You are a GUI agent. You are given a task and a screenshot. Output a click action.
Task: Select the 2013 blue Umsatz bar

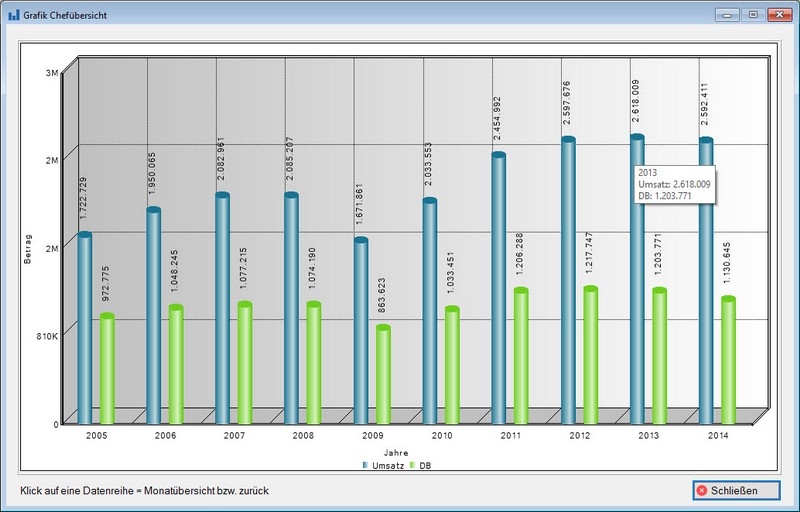(x=637, y=280)
